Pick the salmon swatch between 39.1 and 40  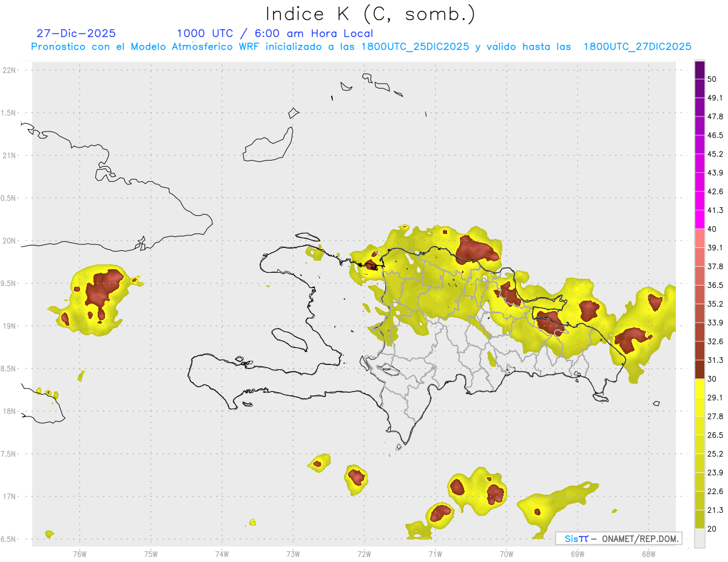700,239
